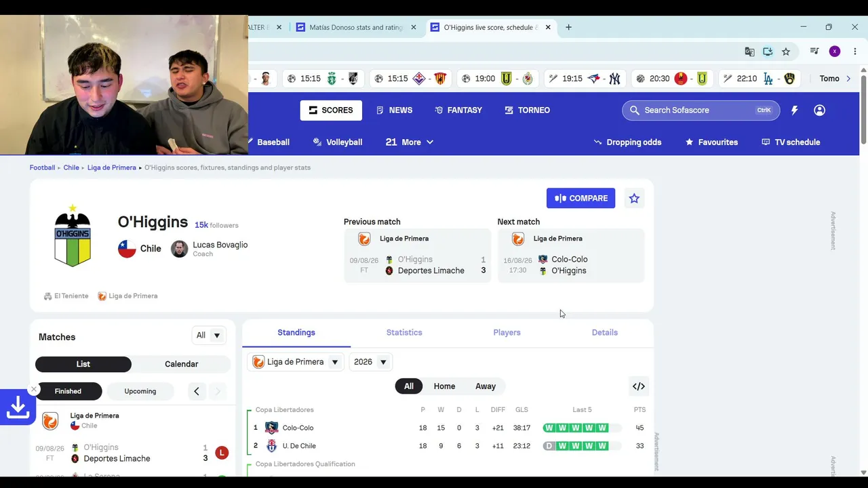The width and height of the screenshot is (868, 488).
Task: Open the Chrome profile avatar
Action: [835, 52]
